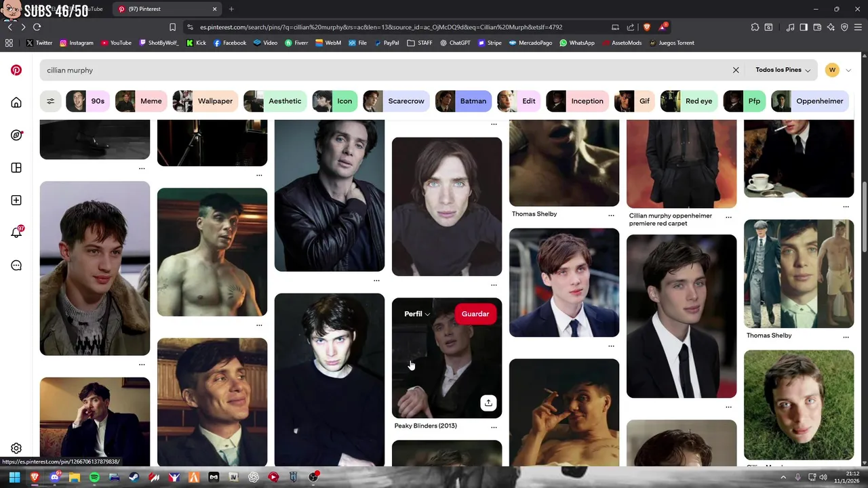Open the Explore compass icon

[x=16, y=135]
